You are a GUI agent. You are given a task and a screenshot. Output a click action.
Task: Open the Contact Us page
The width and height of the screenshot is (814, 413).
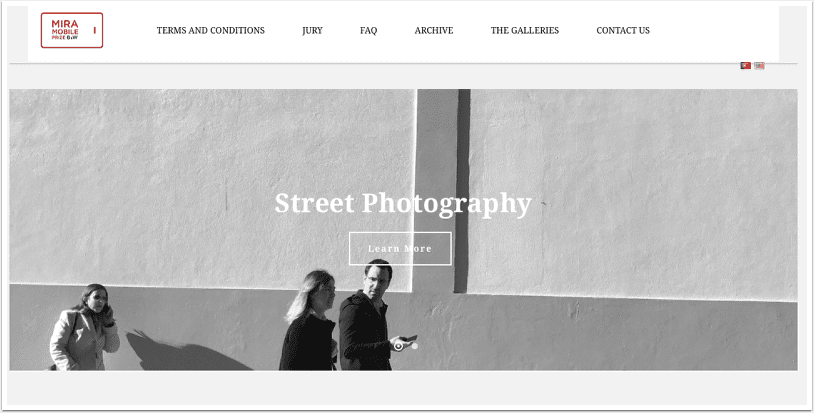[x=623, y=31]
